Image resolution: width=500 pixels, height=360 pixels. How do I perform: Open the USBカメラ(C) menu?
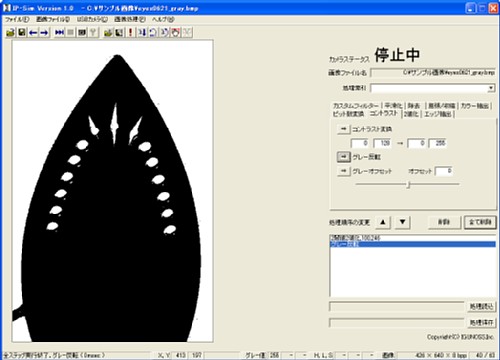[92, 19]
